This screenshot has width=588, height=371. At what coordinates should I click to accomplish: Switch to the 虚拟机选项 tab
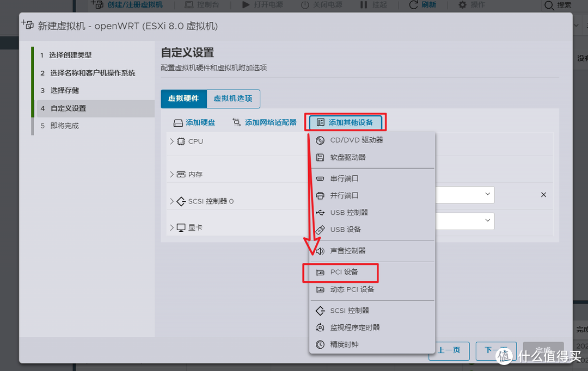[233, 98]
